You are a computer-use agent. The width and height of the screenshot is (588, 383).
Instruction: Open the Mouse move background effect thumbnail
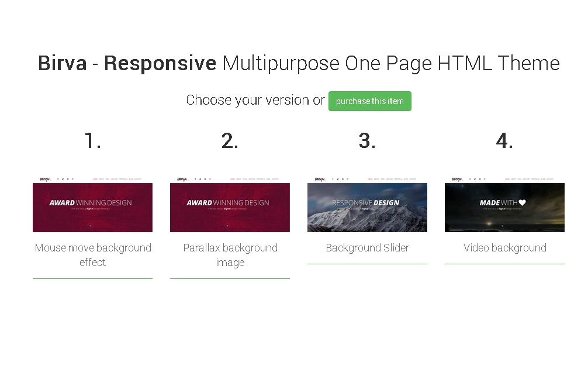click(x=92, y=207)
